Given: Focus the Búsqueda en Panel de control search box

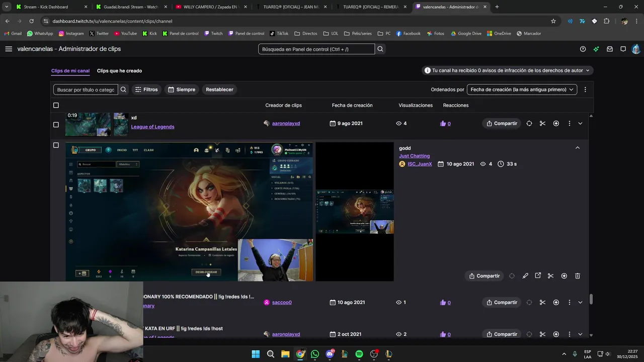Looking at the screenshot, I should (316, 49).
